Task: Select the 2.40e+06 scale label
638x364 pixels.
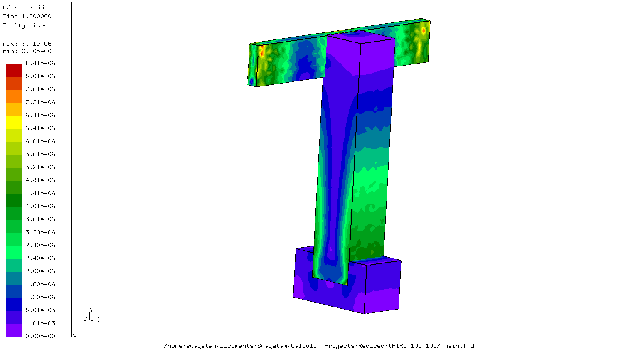Action: 40,258
